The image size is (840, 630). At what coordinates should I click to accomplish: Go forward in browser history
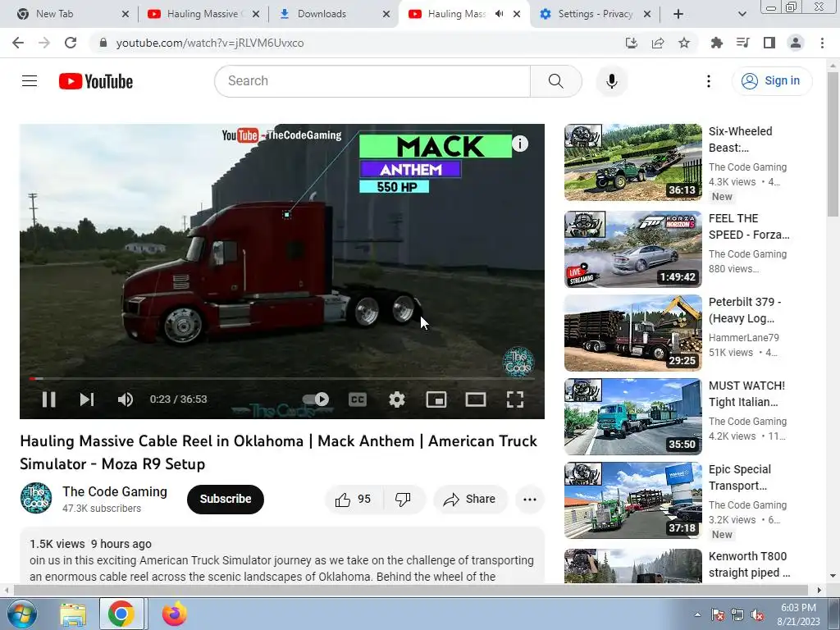tap(44, 43)
